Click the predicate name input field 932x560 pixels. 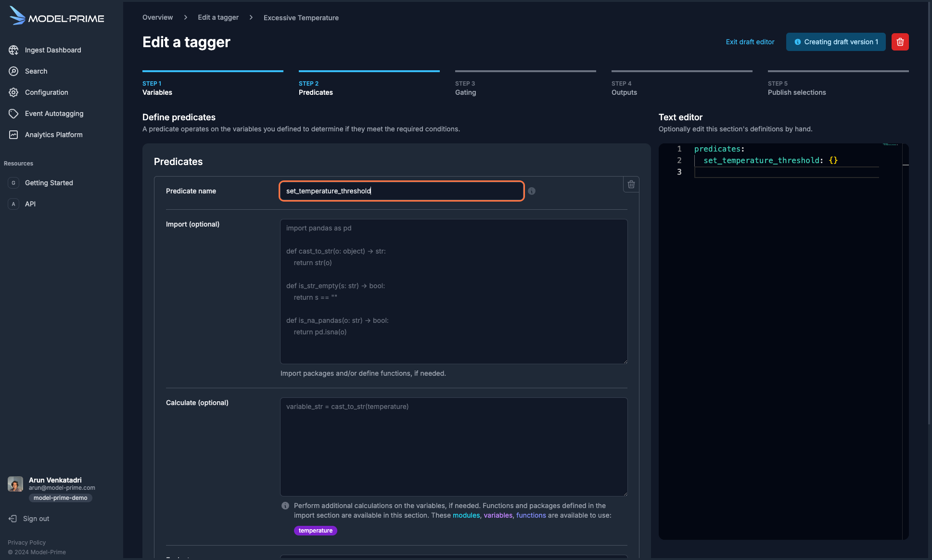pyautogui.click(x=401, y=191)
